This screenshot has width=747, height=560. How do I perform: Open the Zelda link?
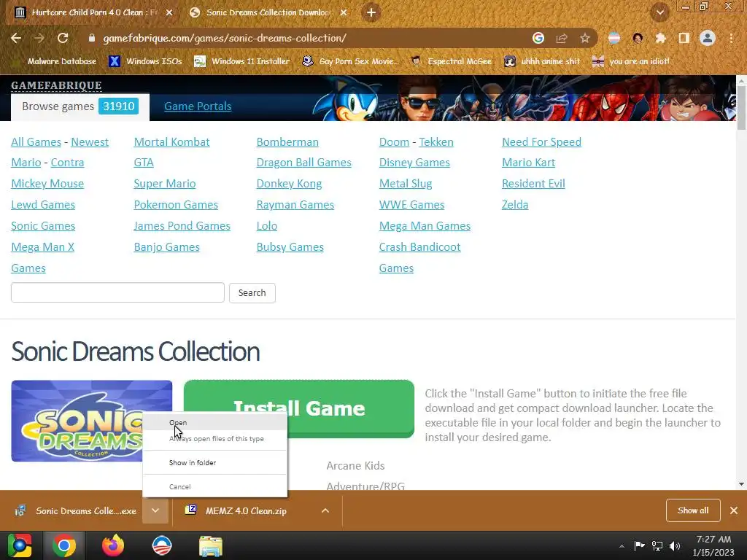(515, 205)
